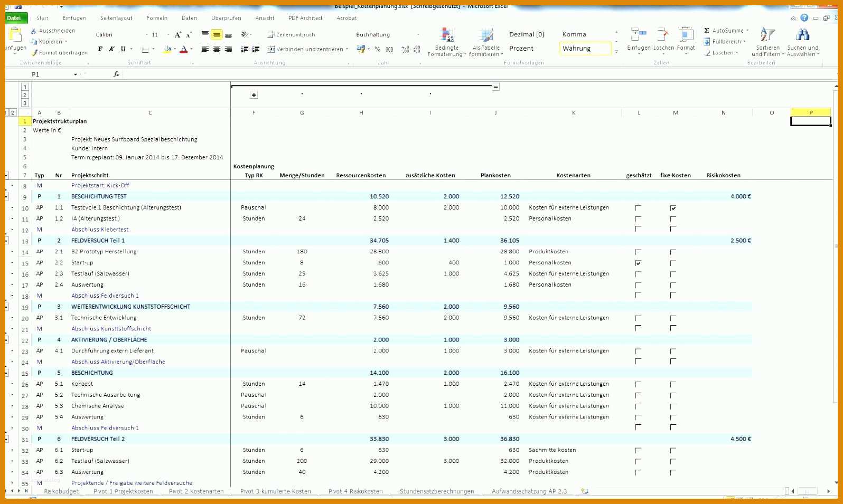
Task: Expand the cell styles gallery
Action: pos(616,52)
